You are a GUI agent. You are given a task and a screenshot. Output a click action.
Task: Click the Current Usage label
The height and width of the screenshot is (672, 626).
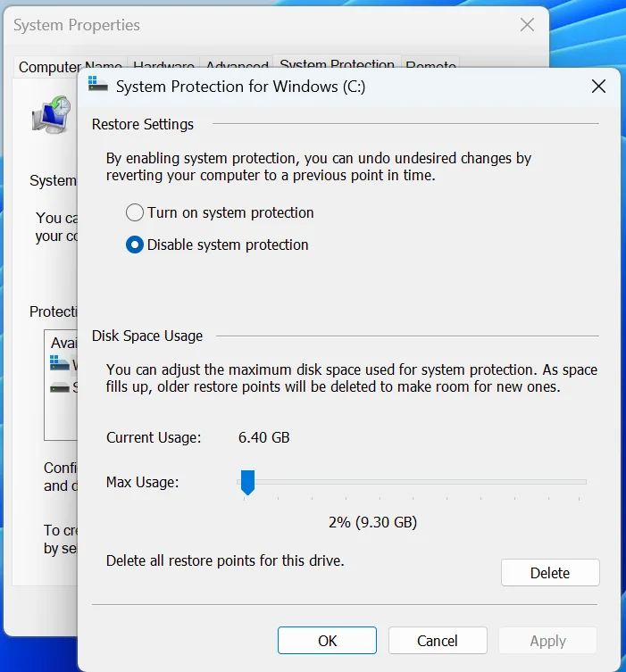(154, 437)
